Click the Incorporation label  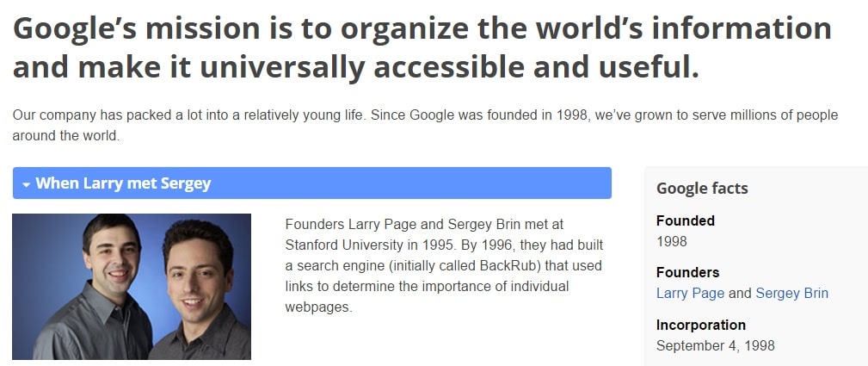pos(701,325)
